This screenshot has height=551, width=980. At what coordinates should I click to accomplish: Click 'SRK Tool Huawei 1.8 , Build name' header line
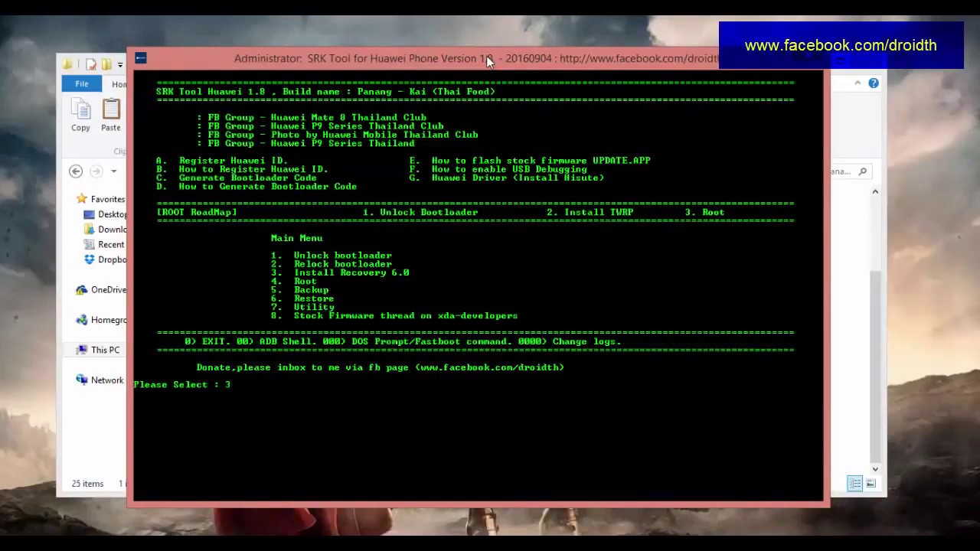(x=325, y=92)
